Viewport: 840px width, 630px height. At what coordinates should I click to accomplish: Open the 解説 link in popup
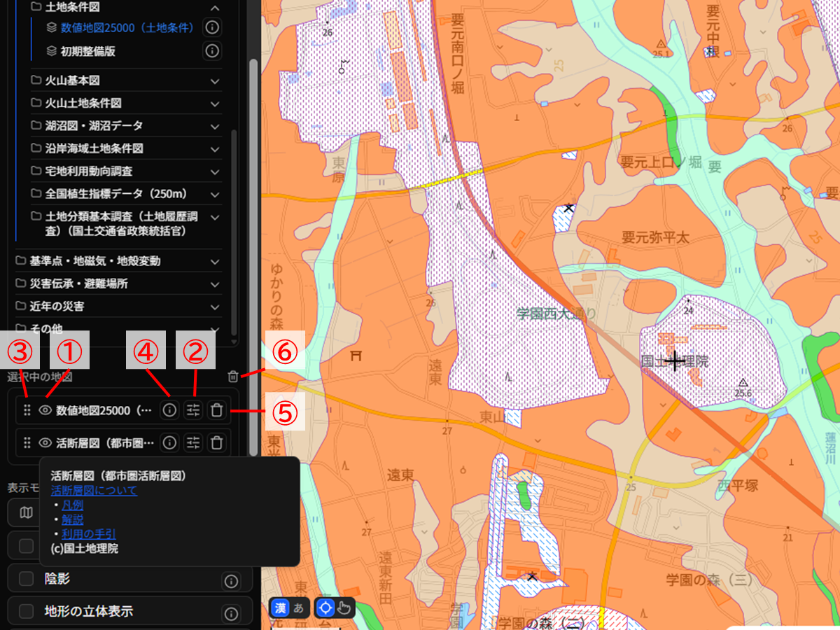tap(72, 519)
